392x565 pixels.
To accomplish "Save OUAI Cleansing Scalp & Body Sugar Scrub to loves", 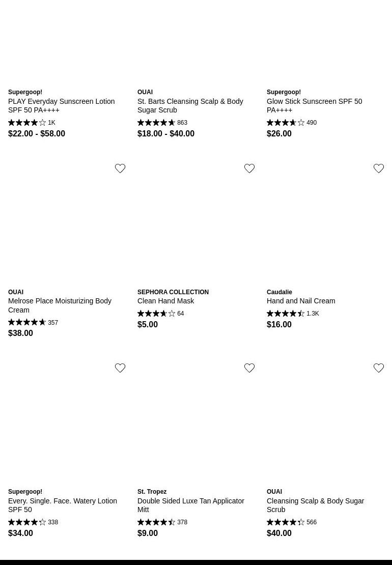I will pyautogui.click(x=379, y=368).
